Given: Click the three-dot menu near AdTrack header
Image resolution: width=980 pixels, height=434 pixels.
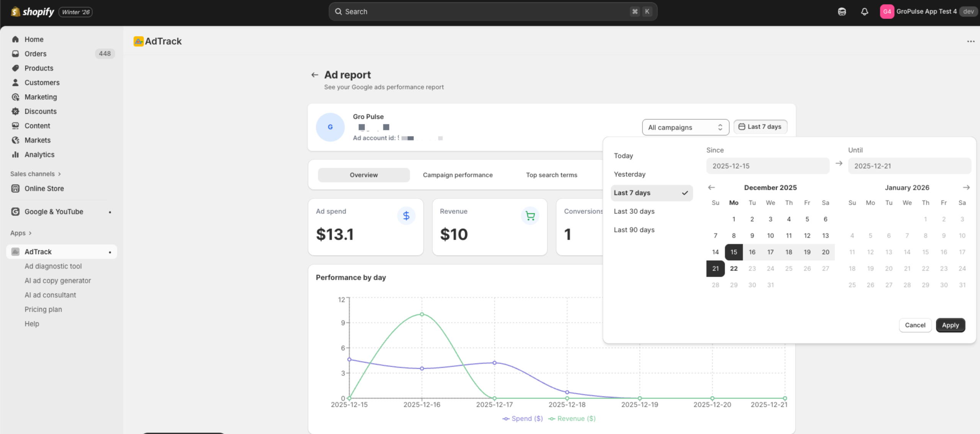Looking at the screenshot, I should tap(971, 41).
